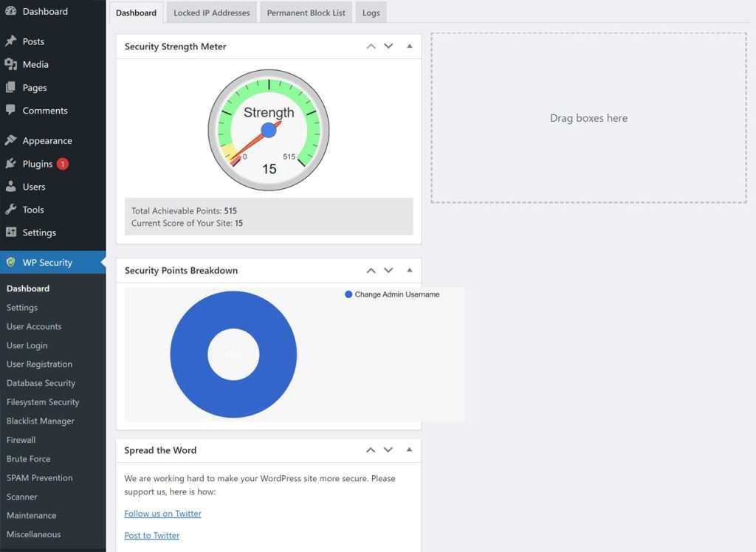Open the Tools wrench icon
The width and height of the screenshot is (756, 552).
pyautogui.click(x=10, y=210)
